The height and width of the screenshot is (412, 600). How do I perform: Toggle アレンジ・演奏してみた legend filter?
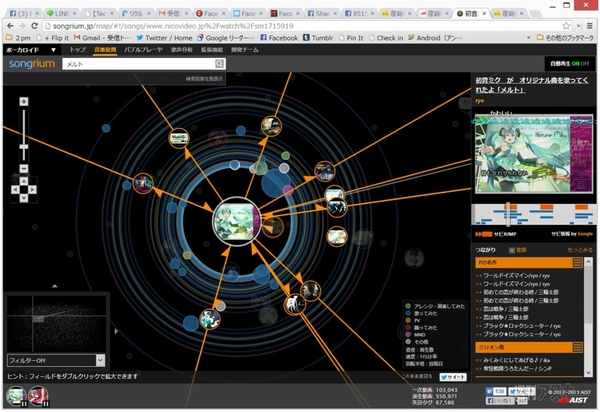[x=408, y=306]
